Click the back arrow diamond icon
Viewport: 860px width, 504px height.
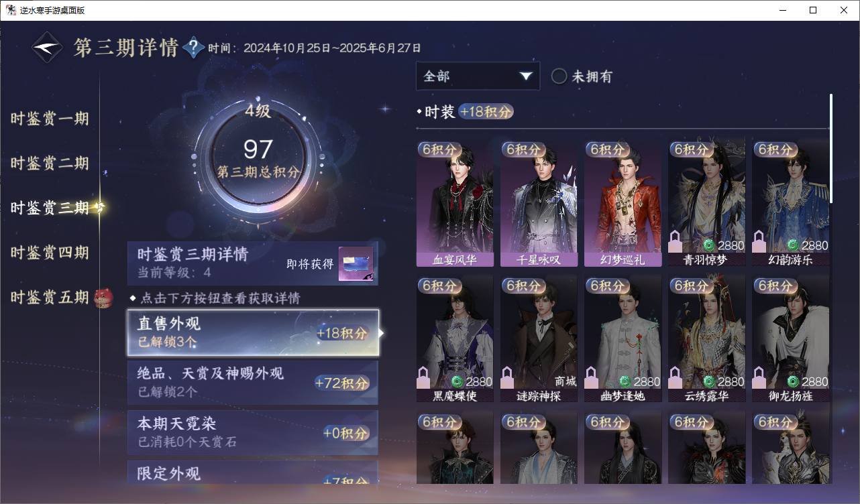[48, 48]
